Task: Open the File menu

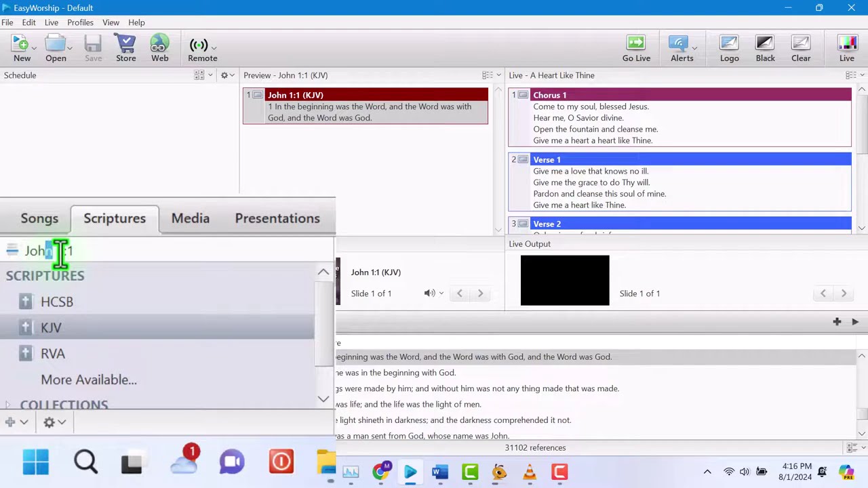Action: tap(7, 22)
